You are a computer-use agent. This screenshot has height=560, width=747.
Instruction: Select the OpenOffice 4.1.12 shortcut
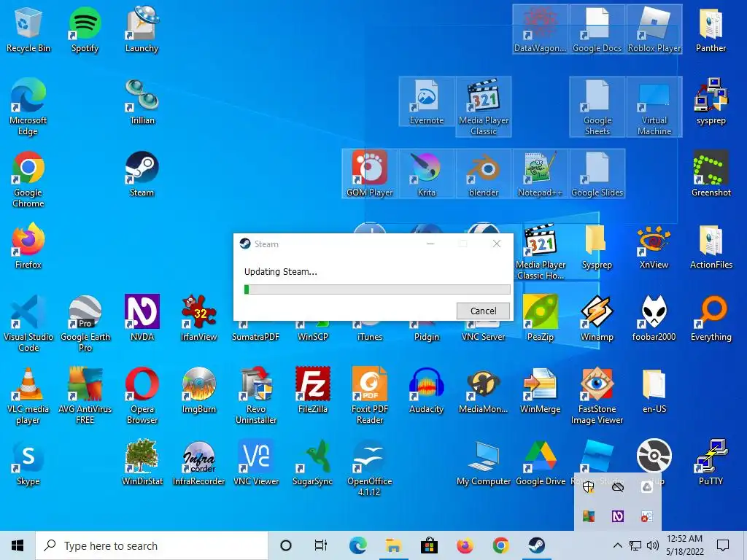coord(370,468)
